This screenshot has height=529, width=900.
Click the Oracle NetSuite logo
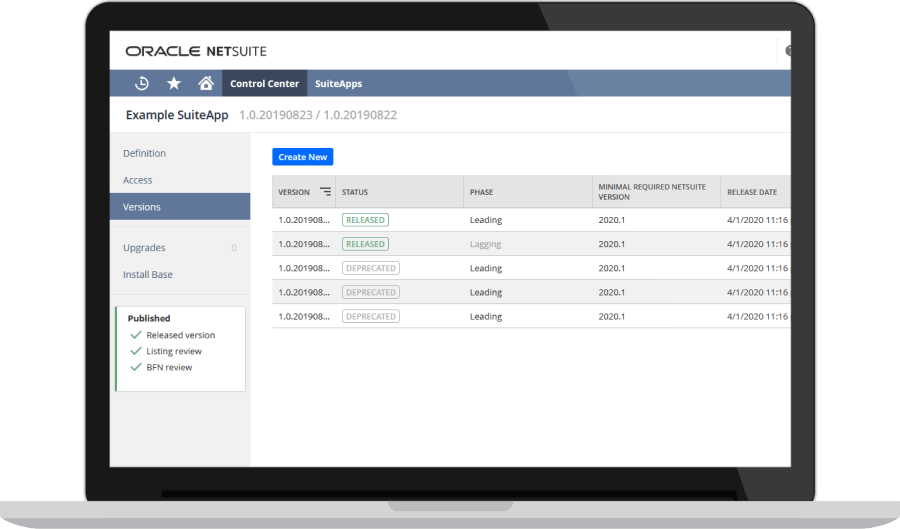click(196, 51)
